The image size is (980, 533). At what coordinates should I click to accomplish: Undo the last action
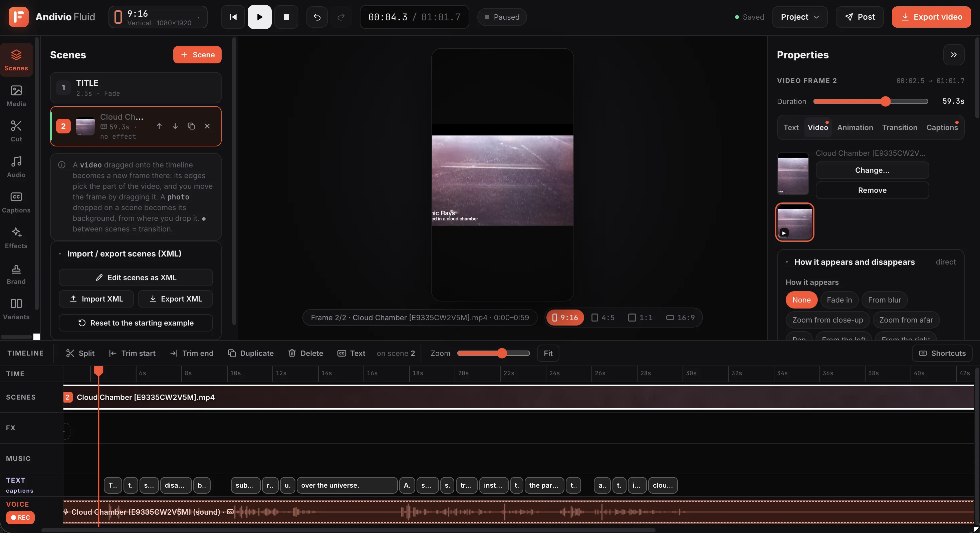(317, 17)
